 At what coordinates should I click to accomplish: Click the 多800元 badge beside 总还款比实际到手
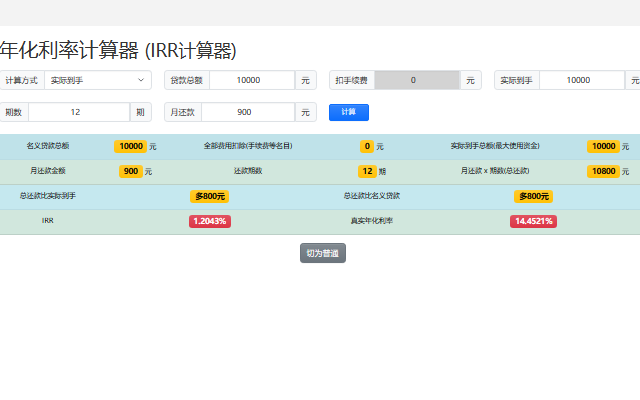point(209,196)
